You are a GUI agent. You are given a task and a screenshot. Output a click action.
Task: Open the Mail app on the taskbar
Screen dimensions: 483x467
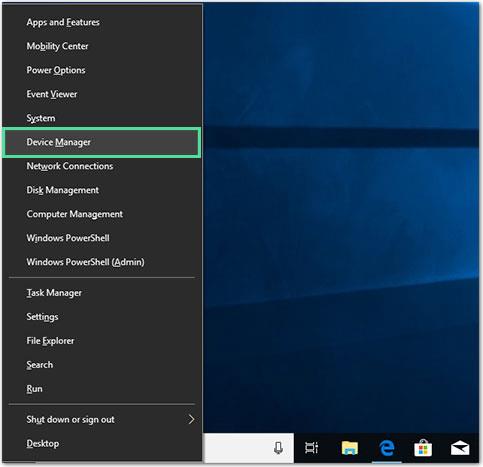[460, 448]
